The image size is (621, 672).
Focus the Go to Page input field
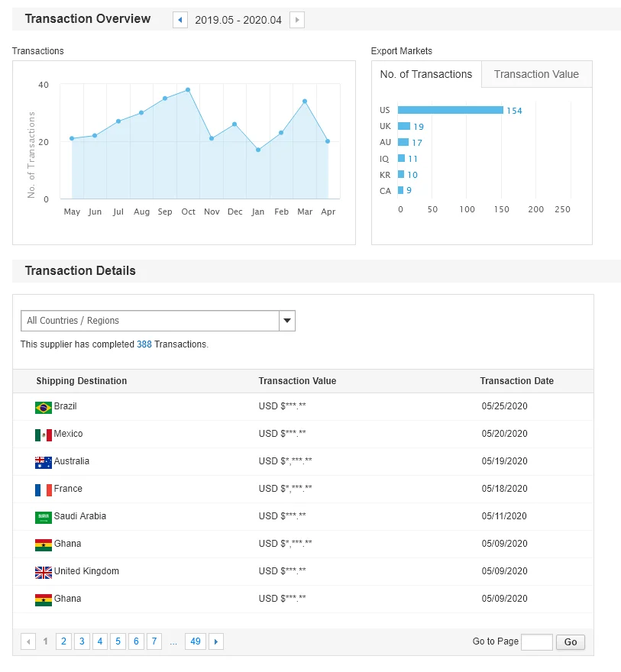536,641
